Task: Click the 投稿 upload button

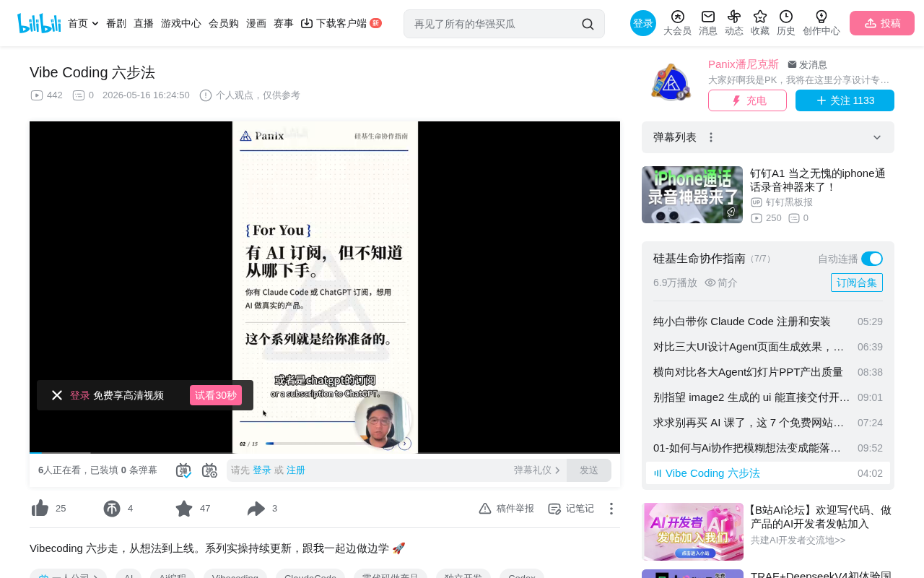Action: [x=882, y=23]
